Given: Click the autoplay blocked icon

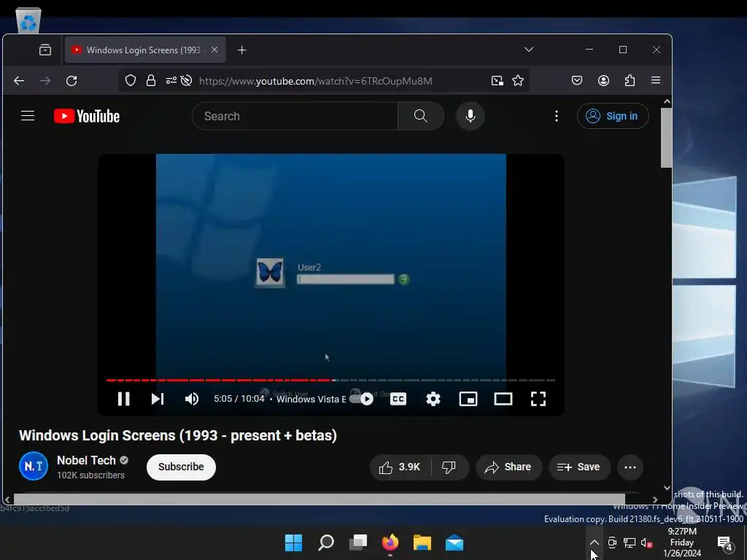Looking at the screenshot, I should [x=186, y=80].
